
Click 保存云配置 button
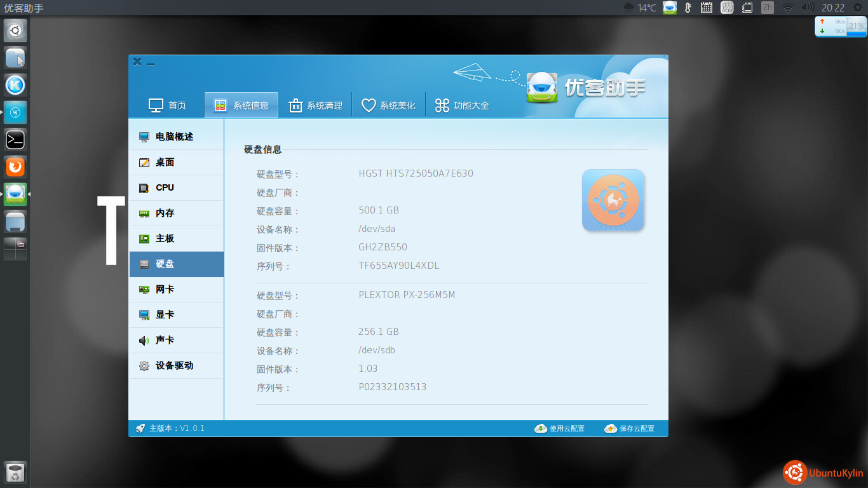tap(630, 428)
